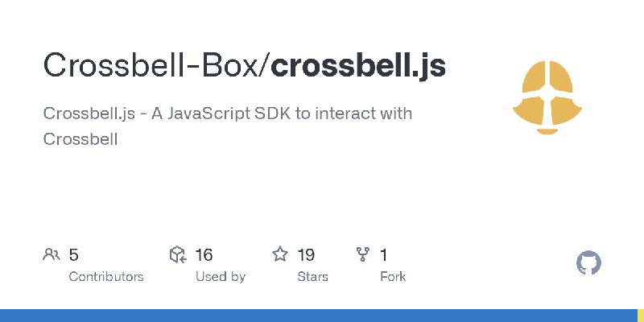Click the lone word Crossbell ending the description

pyautogui.click(x=80, y=138)
